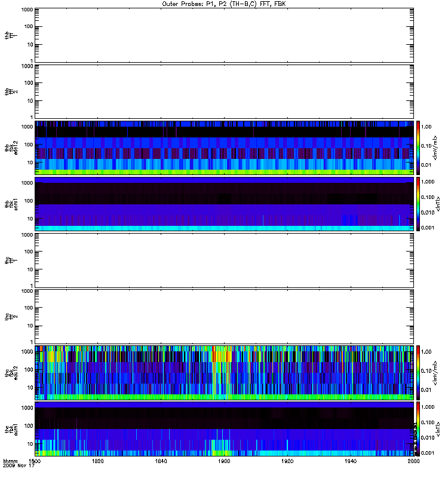Viewport: 448px width, 478px height.
Task: Click the 'thb fbk scm1' y-axis label
Action: click(11, 204)
